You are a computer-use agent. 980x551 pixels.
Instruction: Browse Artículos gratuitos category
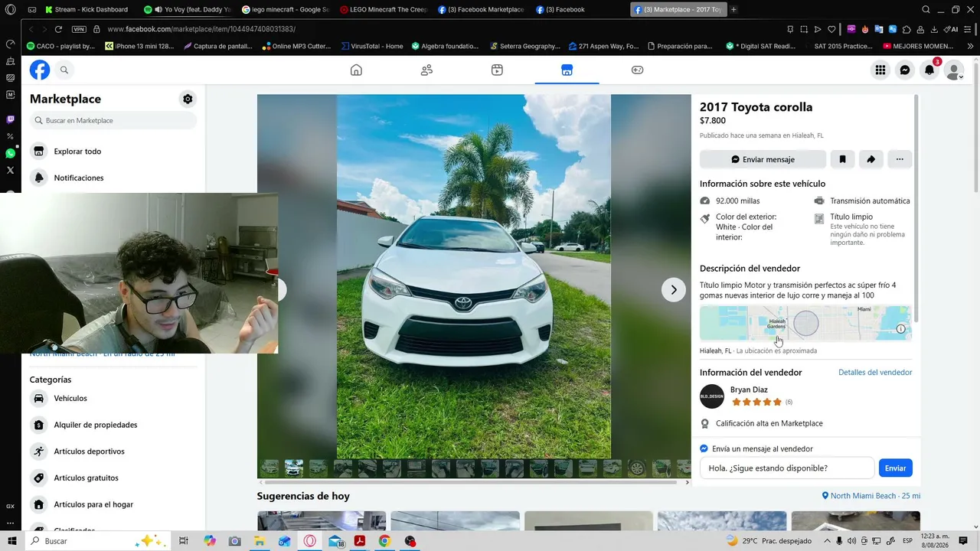coord(113,478)
